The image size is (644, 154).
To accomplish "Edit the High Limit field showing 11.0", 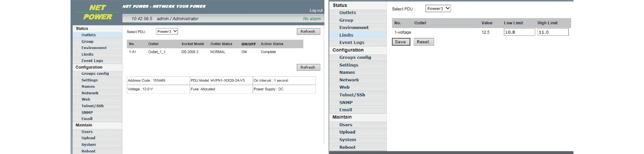I will 553,32.
